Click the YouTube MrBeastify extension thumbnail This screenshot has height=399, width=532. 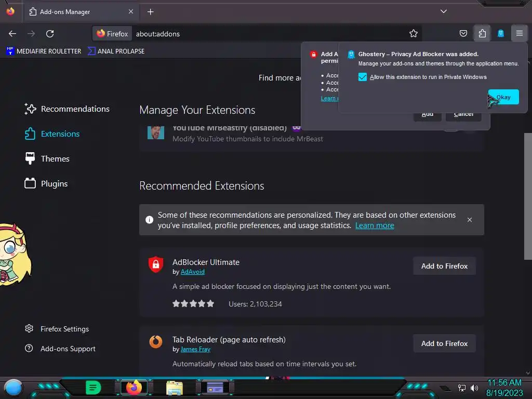tap(156, 132)
